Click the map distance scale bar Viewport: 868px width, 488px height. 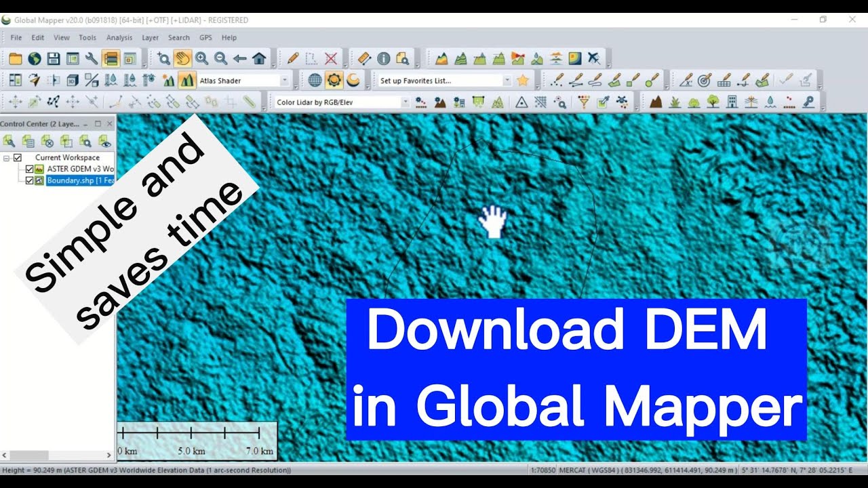pyautogui.click(x=197, y=441)
